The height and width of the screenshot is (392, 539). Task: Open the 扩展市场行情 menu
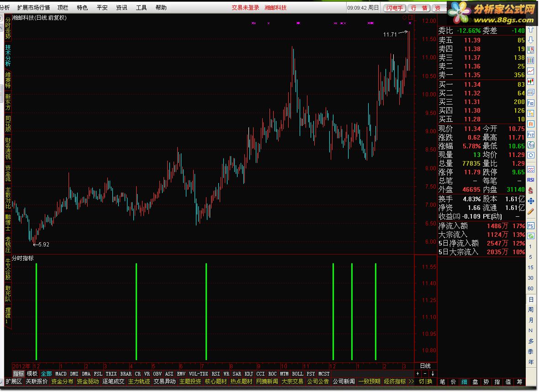(33, 7)
